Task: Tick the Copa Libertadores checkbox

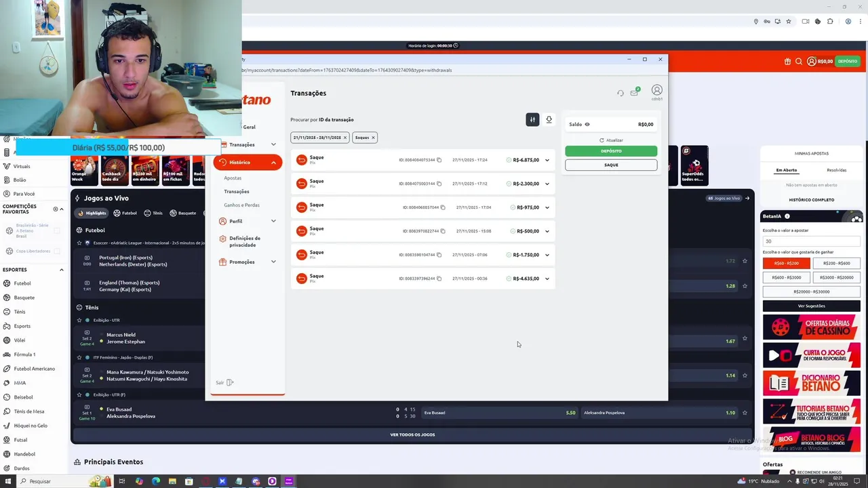Action: pyautogui.click(x=57, y=251)
